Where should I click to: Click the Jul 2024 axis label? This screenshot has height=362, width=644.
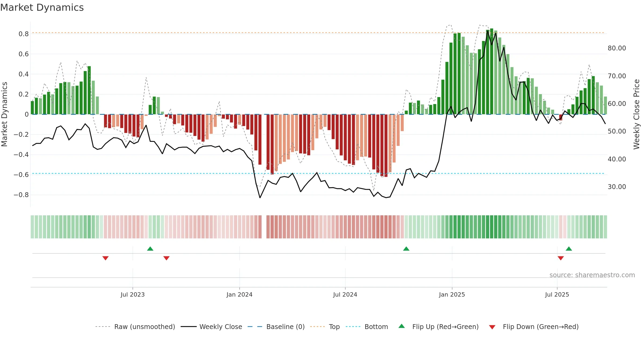(x=345, y=294)
